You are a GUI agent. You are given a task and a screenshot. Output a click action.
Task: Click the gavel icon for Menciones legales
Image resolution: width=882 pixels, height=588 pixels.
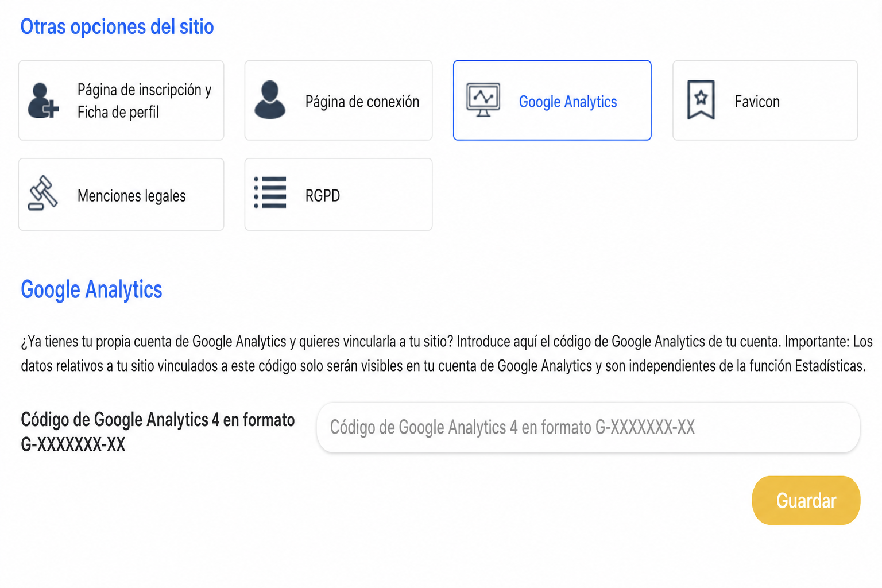[x=43, y=194]
